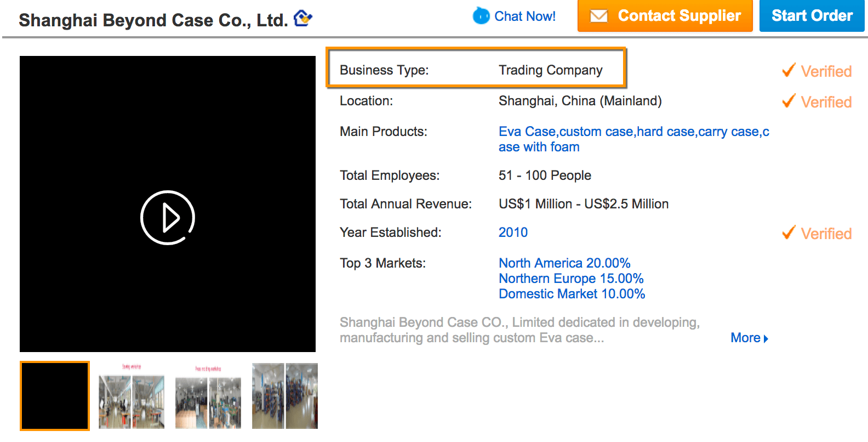
Task: Open the Eva Case main products link
Action: (x=634, y=139)
